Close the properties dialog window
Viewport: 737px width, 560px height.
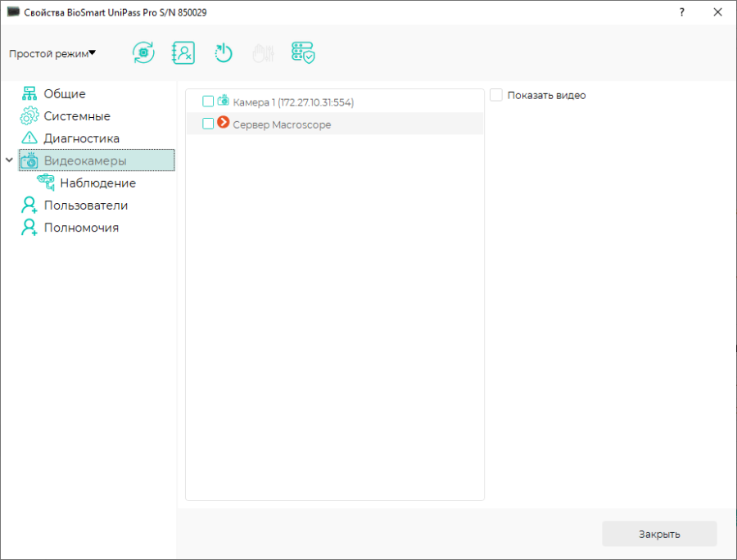pyautogui.click(x=717, y=12)
